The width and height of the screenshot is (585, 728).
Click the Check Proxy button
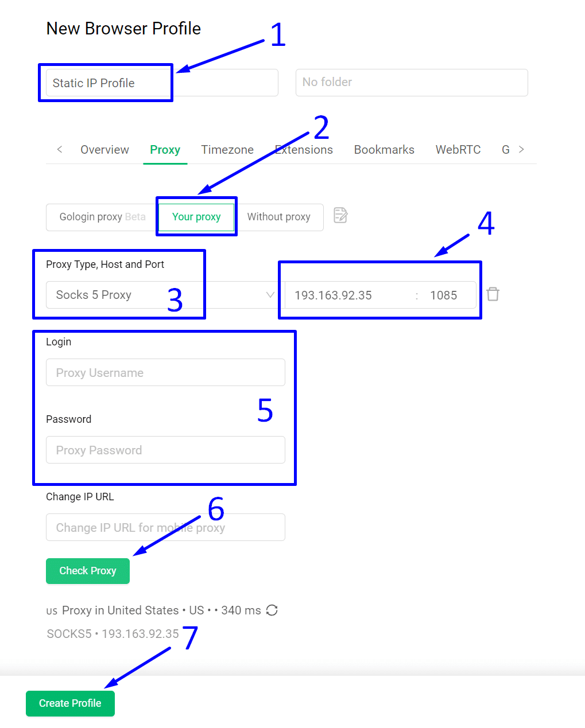(88, 571)
